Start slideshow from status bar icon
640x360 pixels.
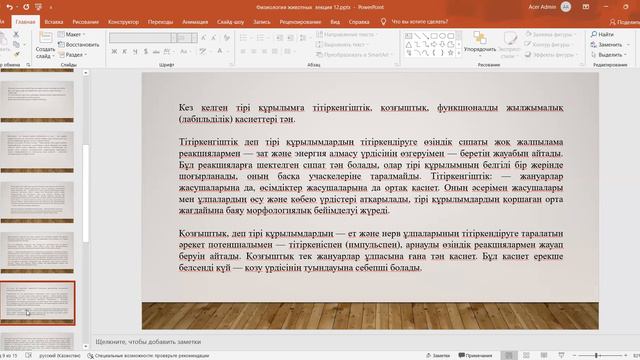(561, 356)
